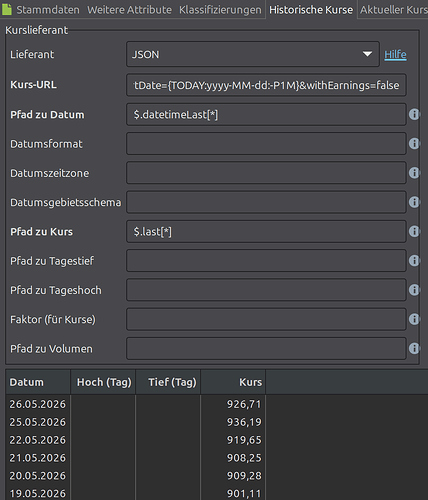Open the Weitere Attribute tab
Screen dimensions: 428x500
click(x=129, y=10)
